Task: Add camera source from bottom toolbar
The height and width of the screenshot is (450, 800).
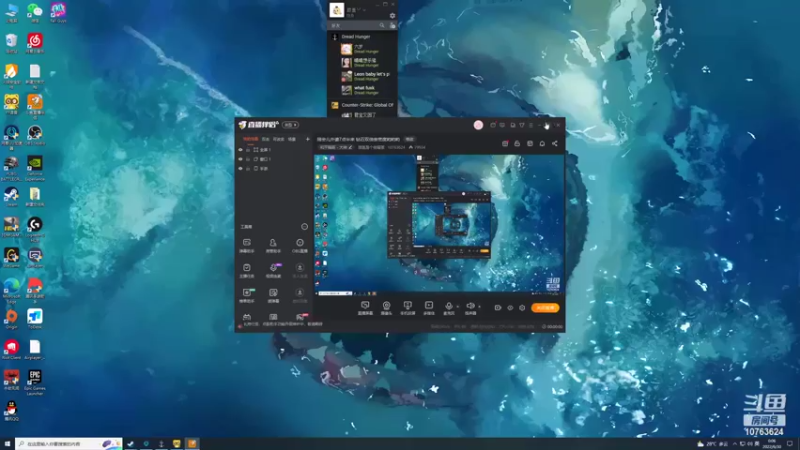Action: pos(386,308)
